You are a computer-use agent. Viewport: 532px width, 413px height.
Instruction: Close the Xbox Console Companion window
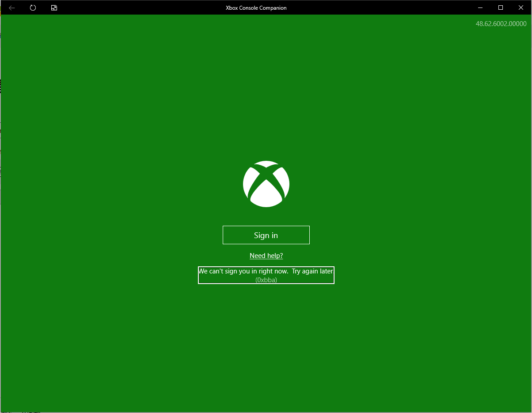pyautogui.click(x=521, y=8)
